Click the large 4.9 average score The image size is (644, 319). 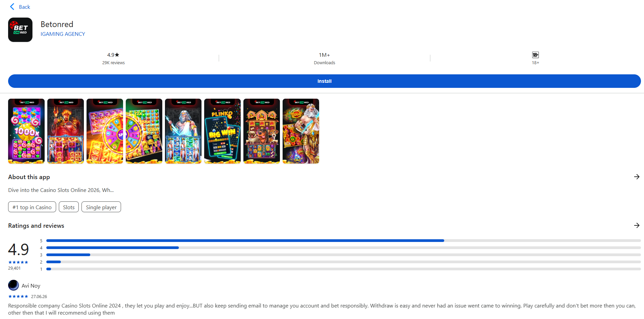18,250
